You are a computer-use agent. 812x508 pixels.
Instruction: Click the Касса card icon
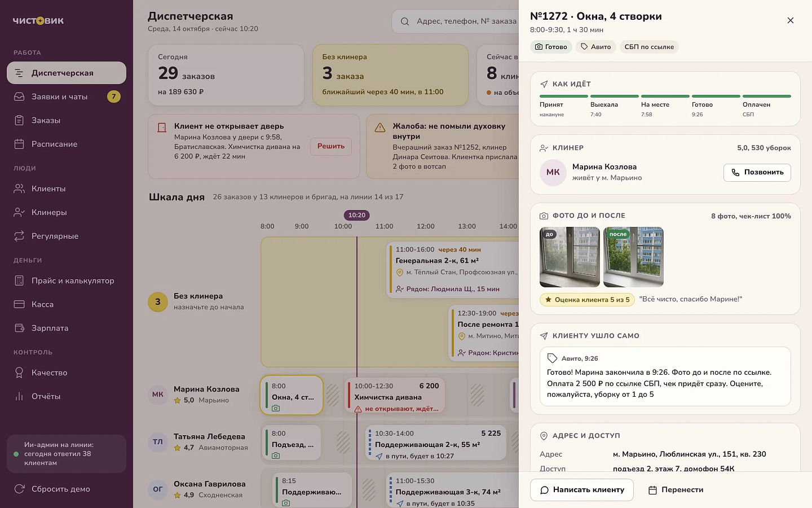click(19, 304)
